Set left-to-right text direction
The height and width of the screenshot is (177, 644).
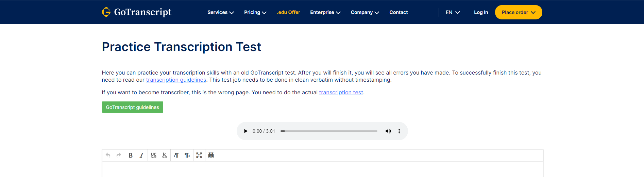pos(176,155)
